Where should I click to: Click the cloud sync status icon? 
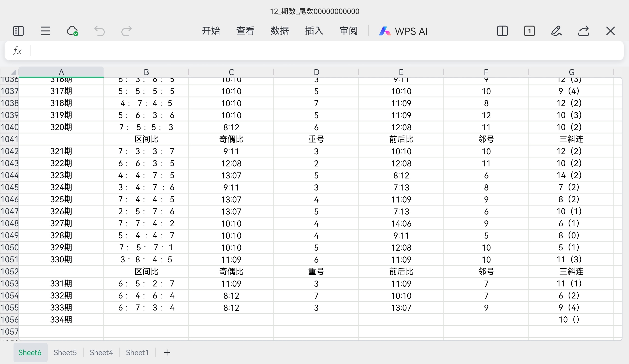point(72,31)
